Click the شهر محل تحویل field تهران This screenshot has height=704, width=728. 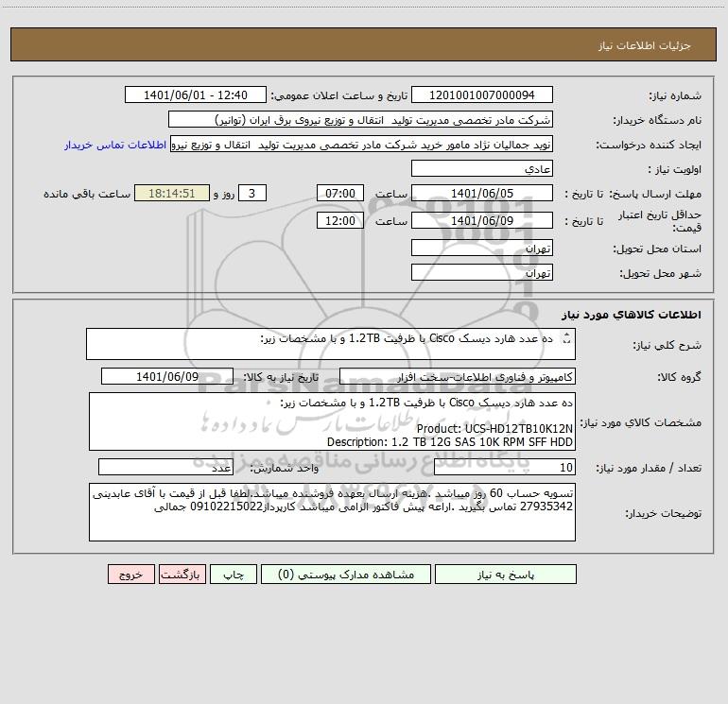(x=482, y=272)
